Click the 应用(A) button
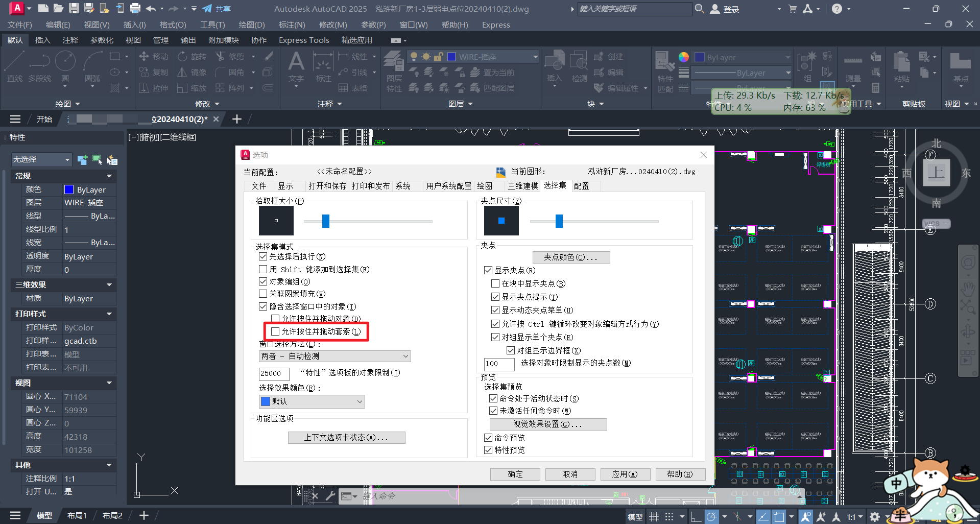The width and height of the screenshot is (980, 524). click(x=625, y=474)
